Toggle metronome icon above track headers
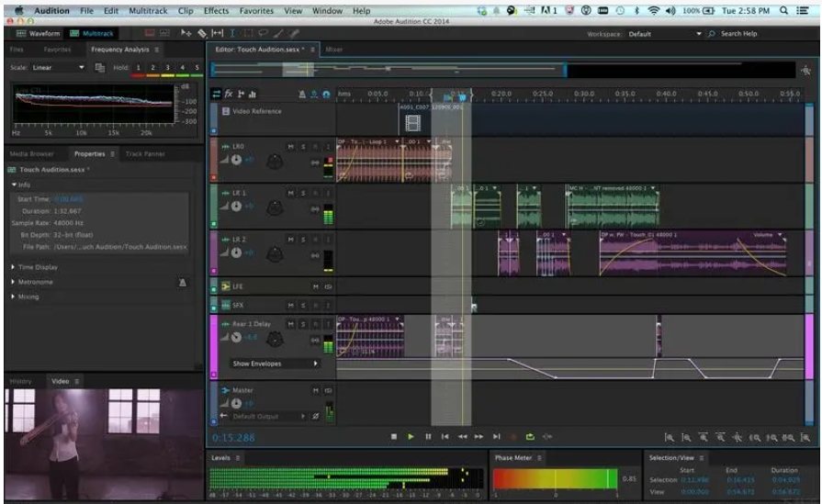The width and height of the screenshot is (822, 504). coord(302,95)
